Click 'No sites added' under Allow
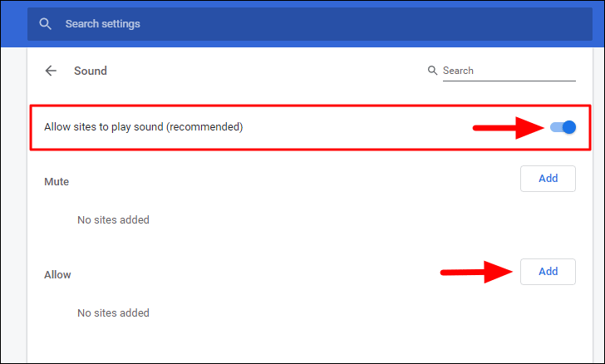 coord(113,313)
